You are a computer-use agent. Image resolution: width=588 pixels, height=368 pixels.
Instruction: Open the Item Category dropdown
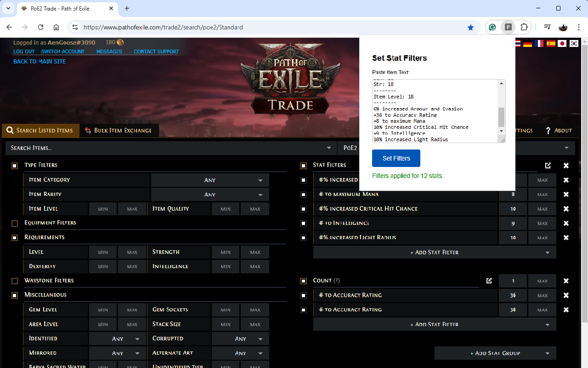click(209, 180)
